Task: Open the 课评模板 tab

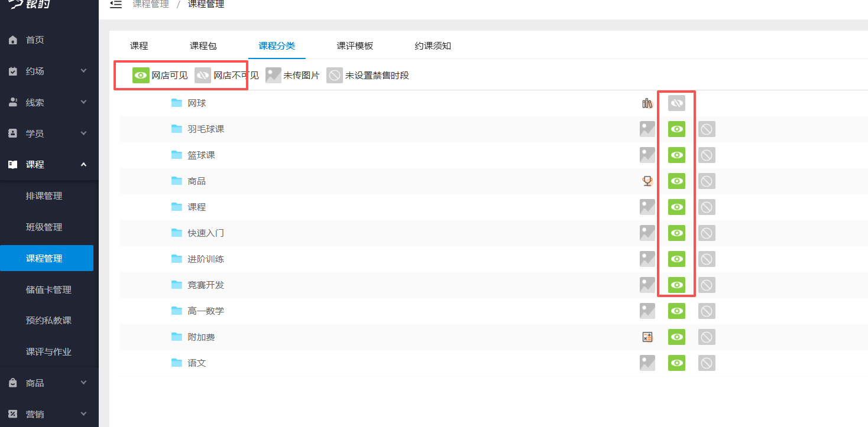Action: pyautogui.click(x=355, y=45)
